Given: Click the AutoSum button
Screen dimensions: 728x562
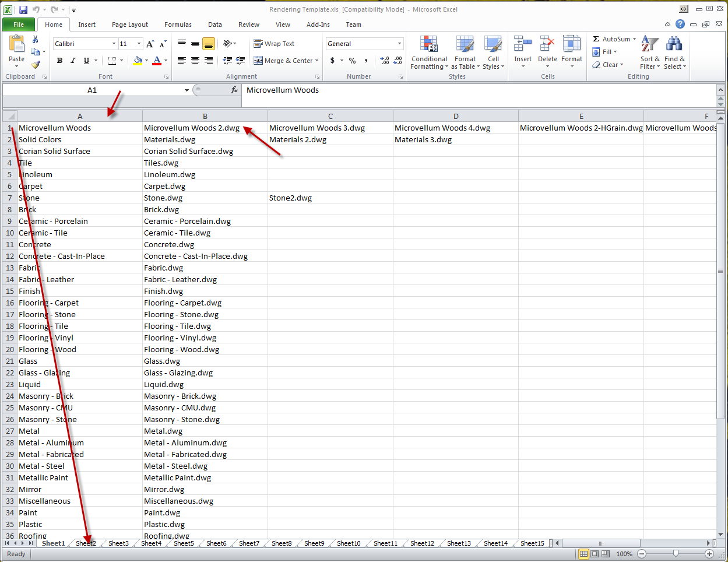Looking at the screenshot, I should [x=611, y=39].
